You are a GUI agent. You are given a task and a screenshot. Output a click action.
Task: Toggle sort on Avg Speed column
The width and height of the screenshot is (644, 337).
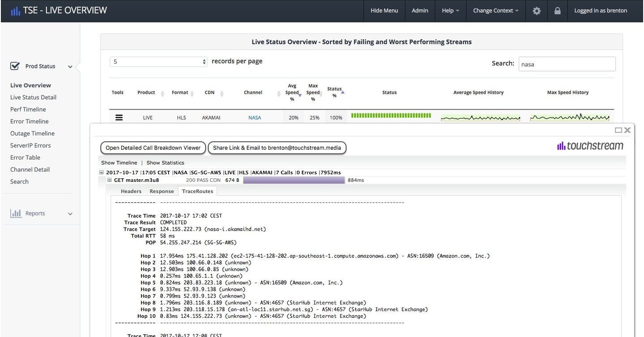[292, 92]
